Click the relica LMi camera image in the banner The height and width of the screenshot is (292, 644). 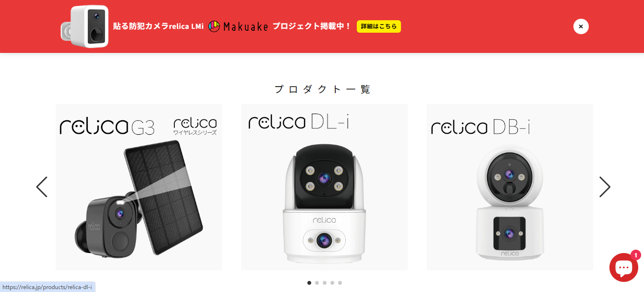[x=85, y=26]
